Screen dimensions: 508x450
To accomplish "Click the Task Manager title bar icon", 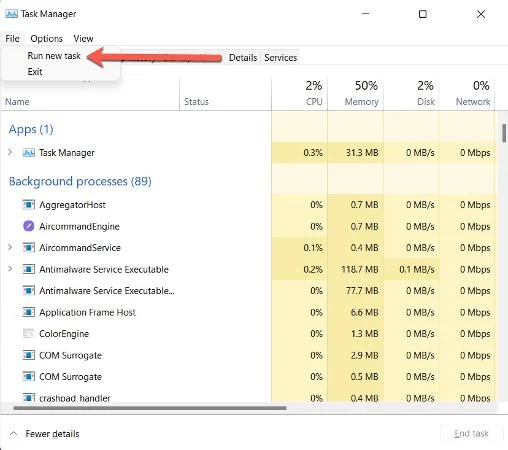I will pos(11,14).
